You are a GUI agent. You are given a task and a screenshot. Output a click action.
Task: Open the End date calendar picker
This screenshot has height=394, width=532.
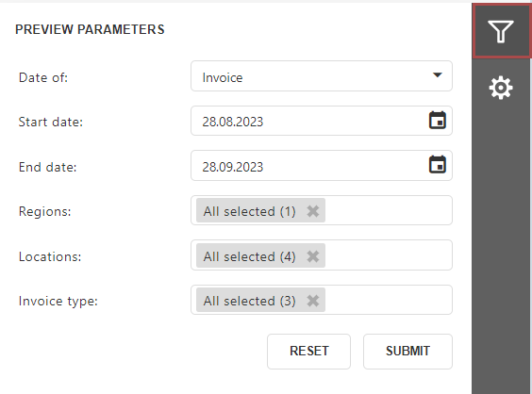(x=438, y=165)
